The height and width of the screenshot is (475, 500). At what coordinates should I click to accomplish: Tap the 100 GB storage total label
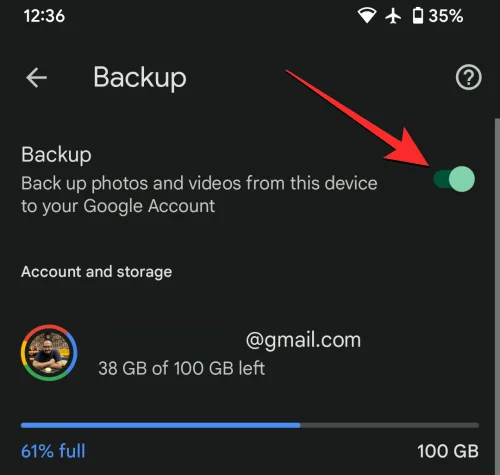pos(448,451)
